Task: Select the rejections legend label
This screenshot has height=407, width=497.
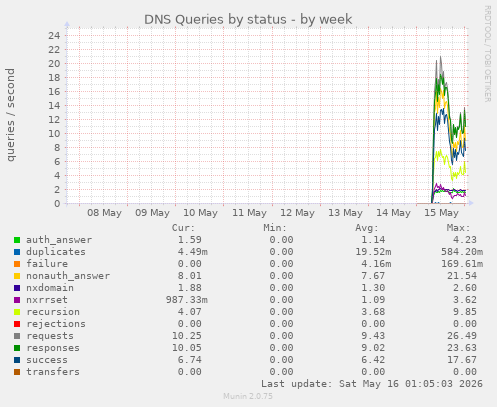Action: click(x=56, y=324)
